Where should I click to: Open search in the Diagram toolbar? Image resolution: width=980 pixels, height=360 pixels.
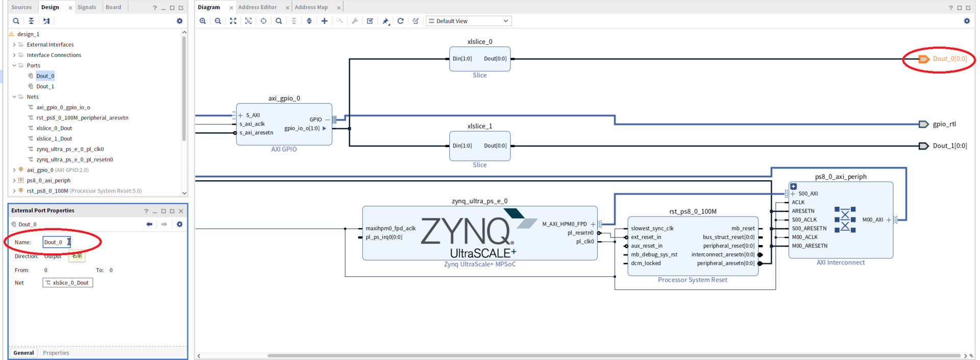pos(279,21)
